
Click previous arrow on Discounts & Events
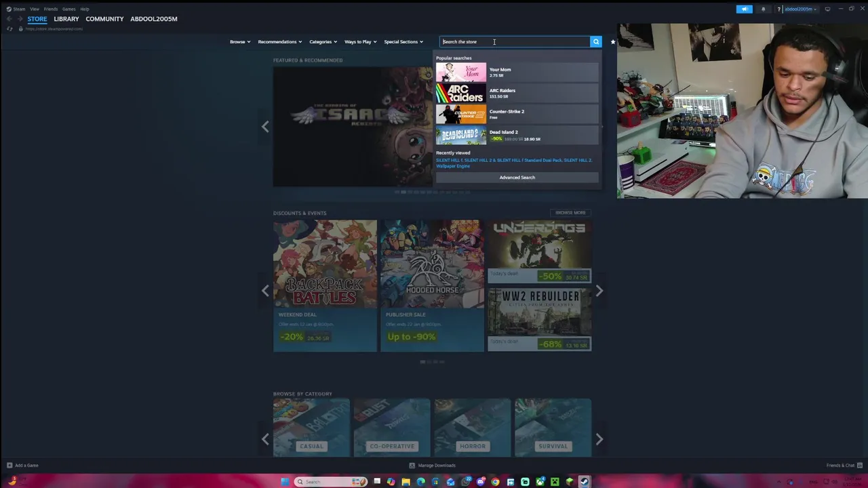[265, 291]
